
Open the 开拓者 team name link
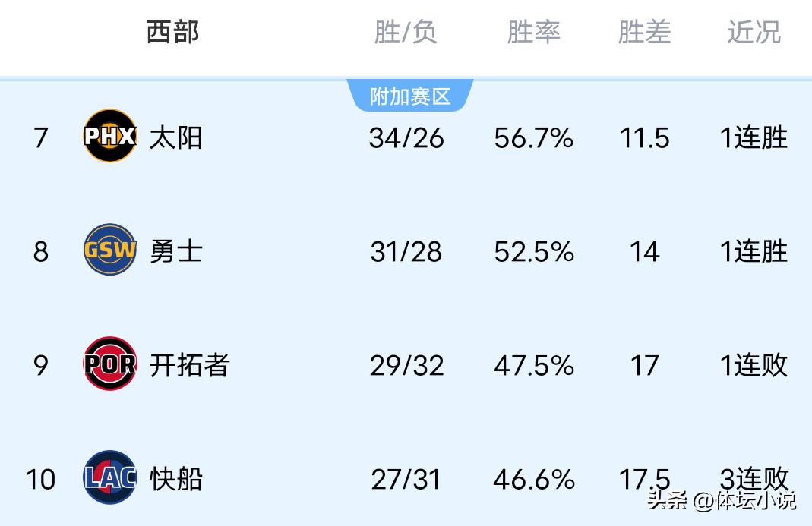coord(189,365)
